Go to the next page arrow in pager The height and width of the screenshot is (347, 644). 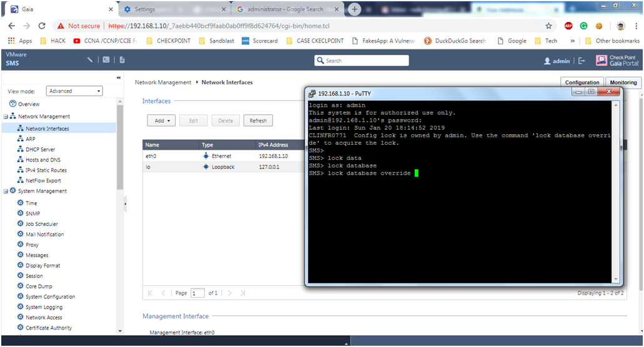(230, 293)
